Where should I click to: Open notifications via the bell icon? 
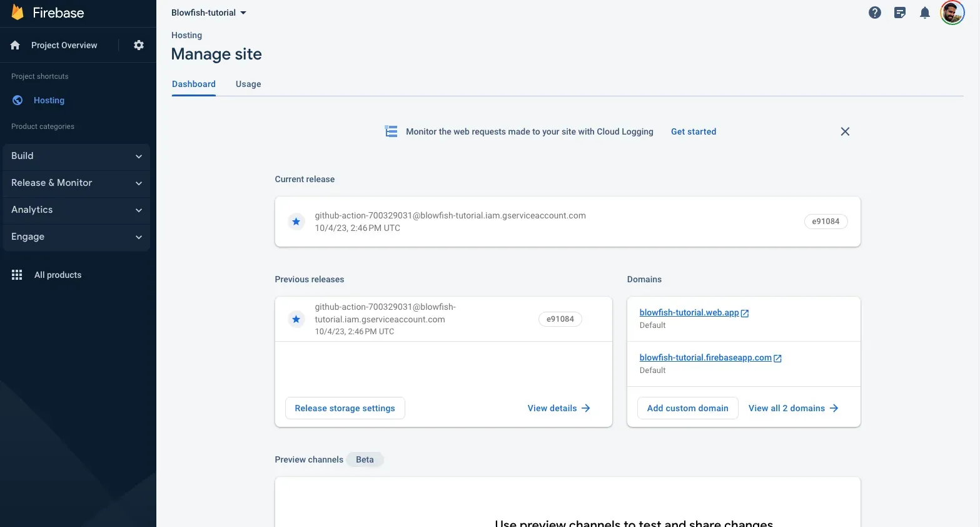pyautogui.click(x=924, y=12)
